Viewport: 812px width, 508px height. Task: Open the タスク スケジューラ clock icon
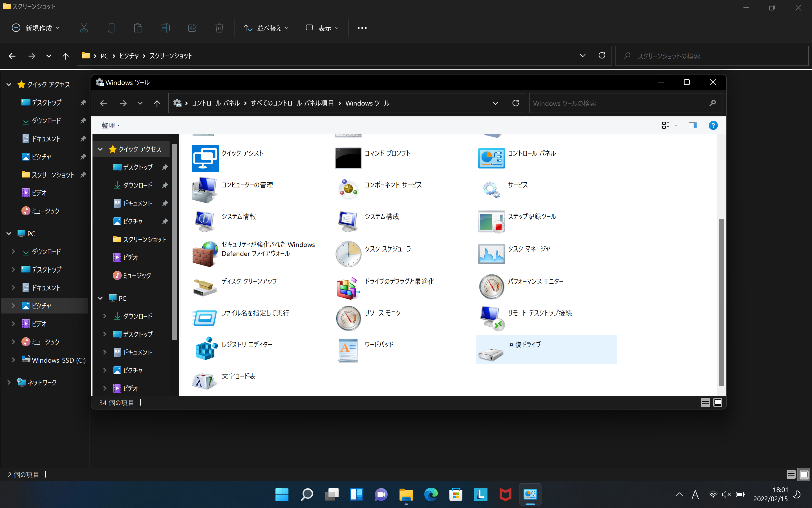coord(348,254)
